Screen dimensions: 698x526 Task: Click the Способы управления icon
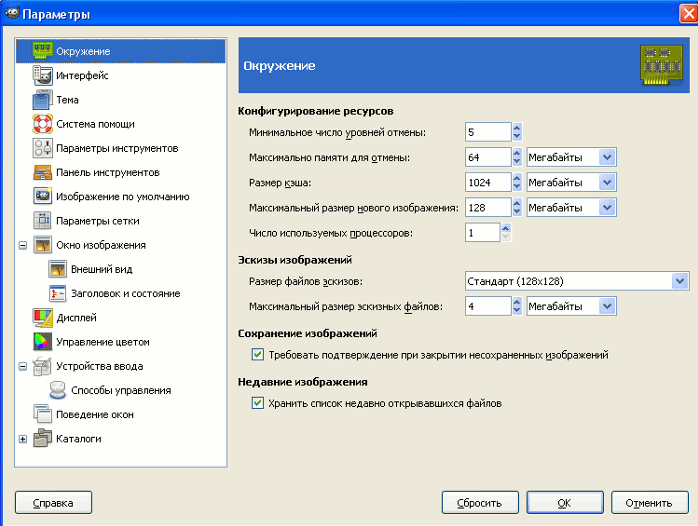point(57,390)
